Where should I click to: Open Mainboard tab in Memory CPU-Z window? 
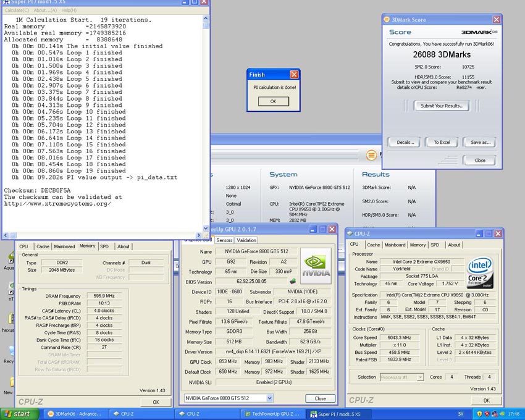coord(64,246)
